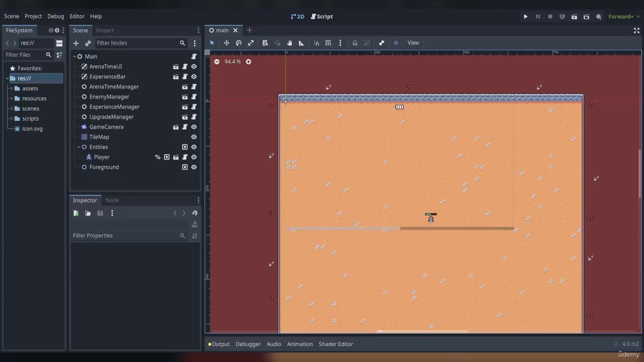The image size is (644, 362).
Task: Expand the assets folder
Action: 11,88
